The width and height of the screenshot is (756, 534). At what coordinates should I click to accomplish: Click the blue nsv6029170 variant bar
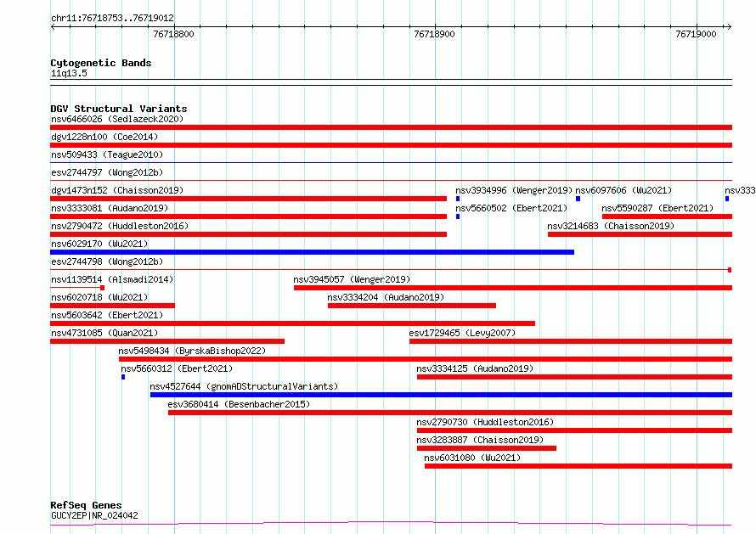312,252
